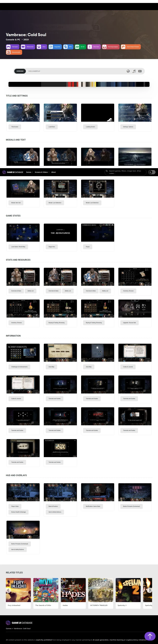This screenshot has height=644, width=158.
Task: Click the Rank & Position tag
Action: click(53, 506)
